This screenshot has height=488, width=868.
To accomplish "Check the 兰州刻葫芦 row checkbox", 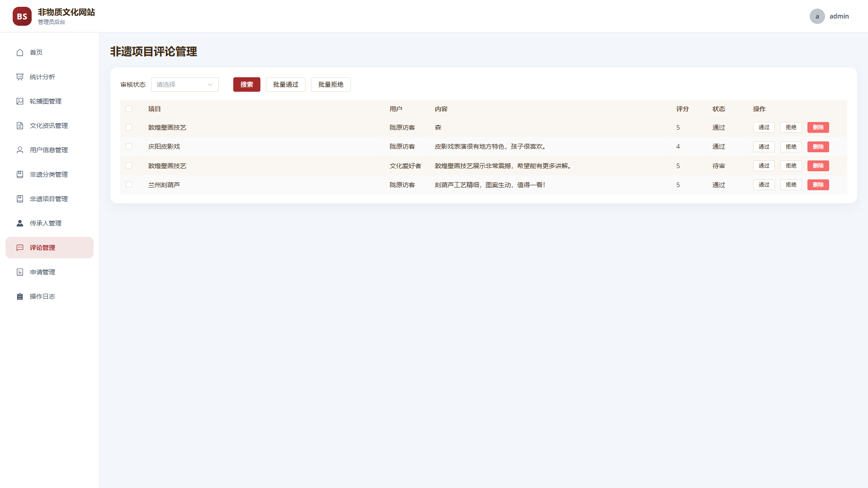I will click(129, 184).
